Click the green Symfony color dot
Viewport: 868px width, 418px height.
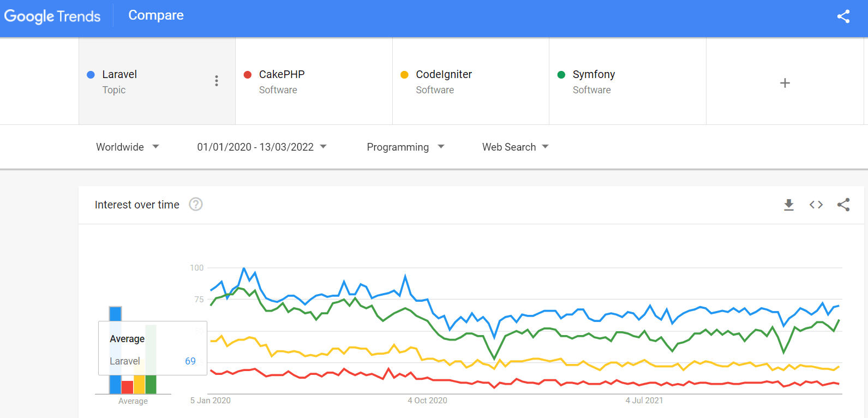tap(560, 74)
